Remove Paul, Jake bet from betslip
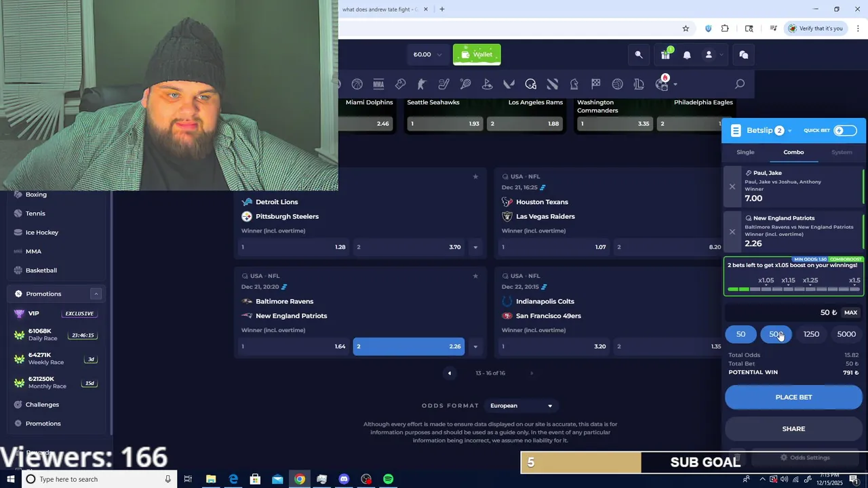 [732, 186]
